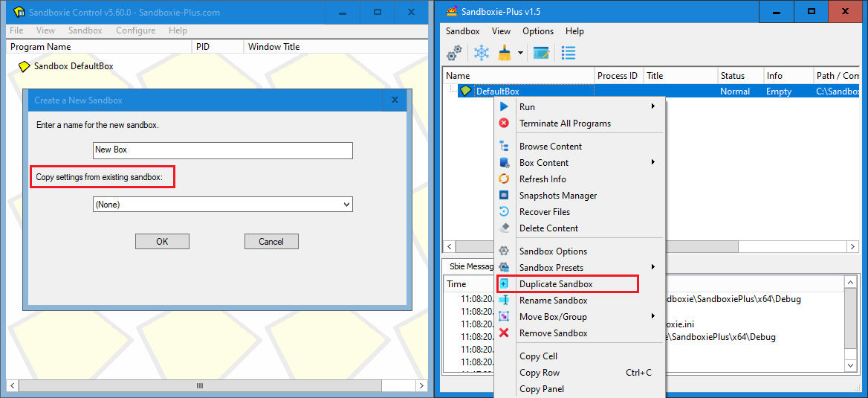Open the Options menu in Sandboxie-Plus
The width and height of the screenshot is (868, 398).
[x=537, y=31]
